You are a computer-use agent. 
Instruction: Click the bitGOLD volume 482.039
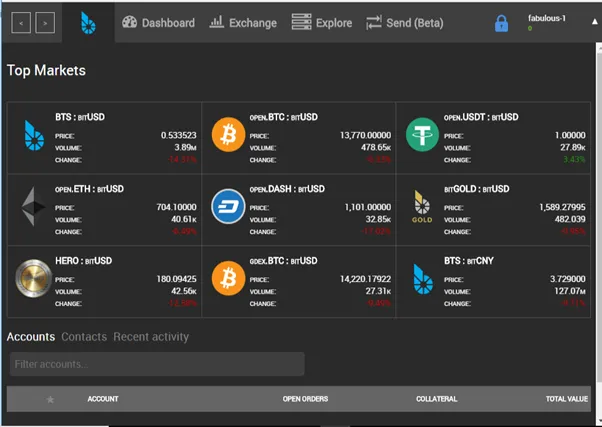(x=570, y=219)
